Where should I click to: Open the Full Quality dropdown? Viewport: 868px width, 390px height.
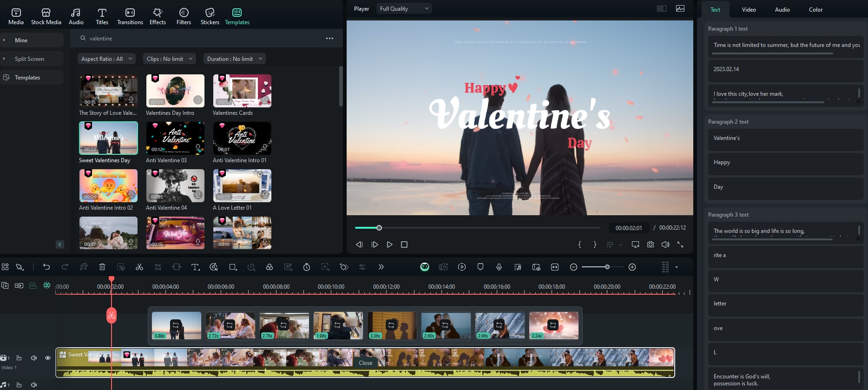(404, 9)
